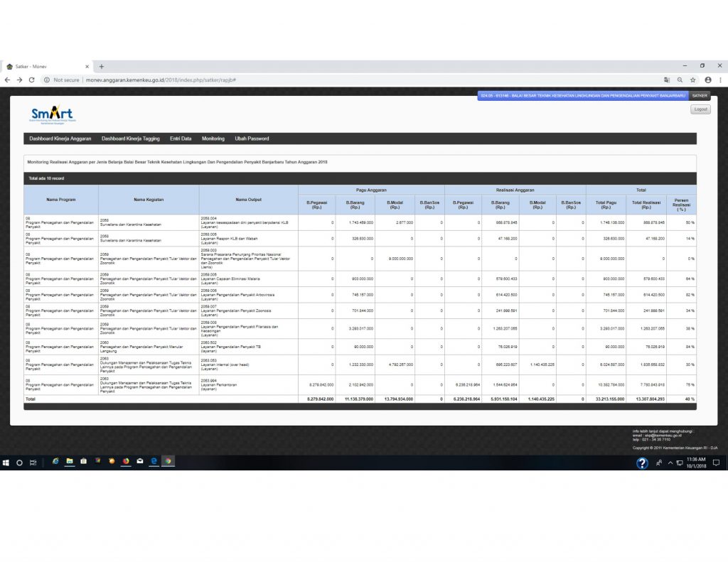Open the Windows Start menu
The width and height of the screenshot is (728, 562).
tap(6, 462)
